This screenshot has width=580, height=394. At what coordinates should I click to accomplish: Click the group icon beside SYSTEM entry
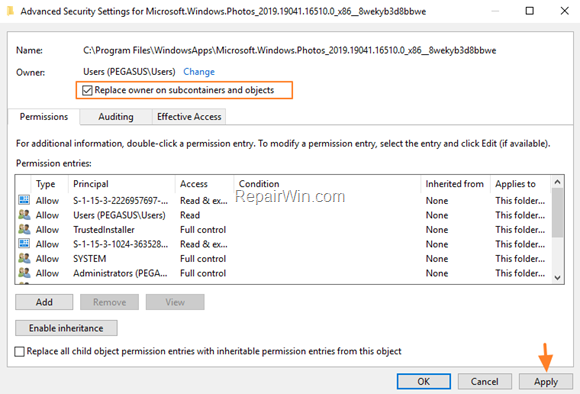pos(24,258)
